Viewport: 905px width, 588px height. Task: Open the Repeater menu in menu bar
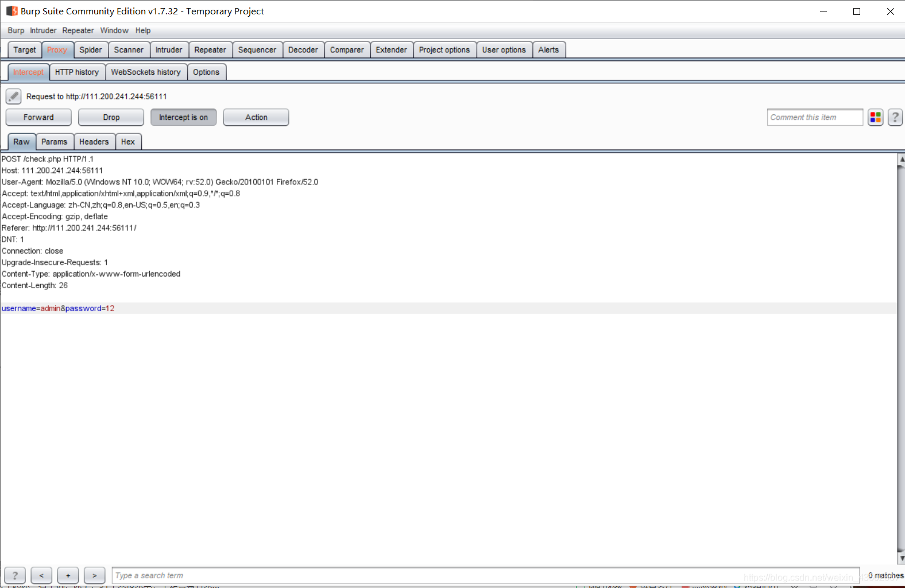pyautogui.click(x=78, y=30)
